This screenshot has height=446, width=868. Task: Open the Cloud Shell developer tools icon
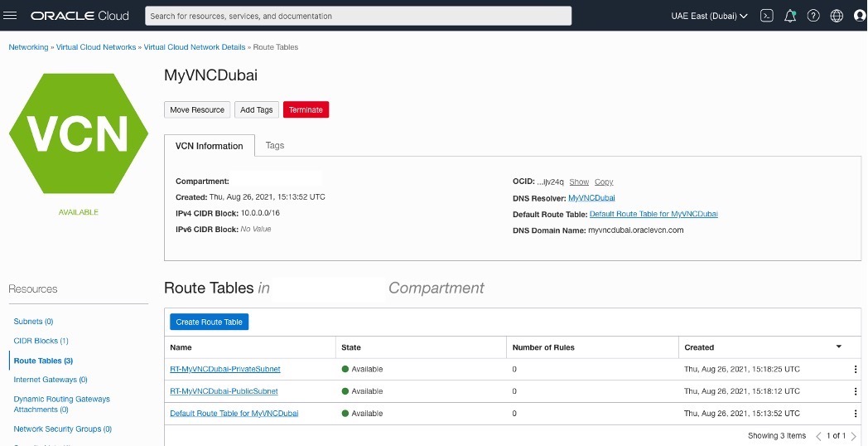point(767,16)
